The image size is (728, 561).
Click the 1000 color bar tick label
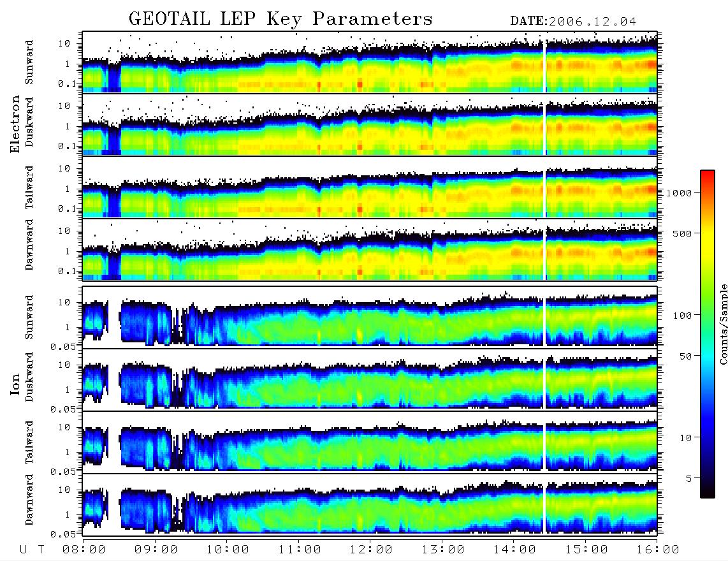680,193
